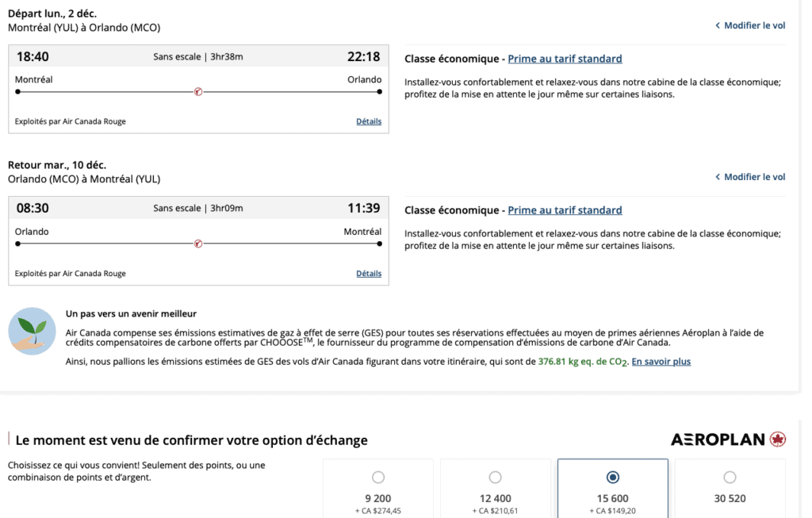
Task: Click the AEROPLAN wordmark text
Action: coord(718,440)
